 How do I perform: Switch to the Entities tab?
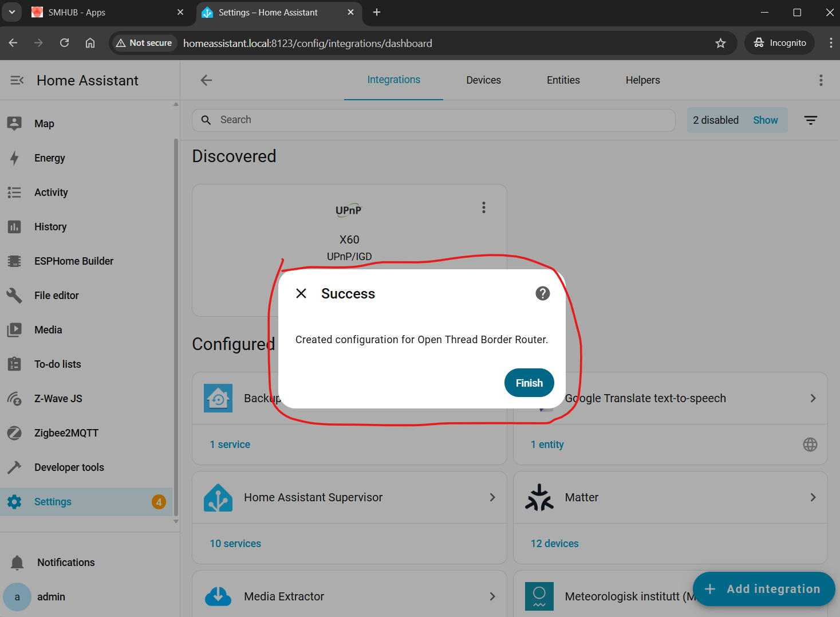coord(563,80)
